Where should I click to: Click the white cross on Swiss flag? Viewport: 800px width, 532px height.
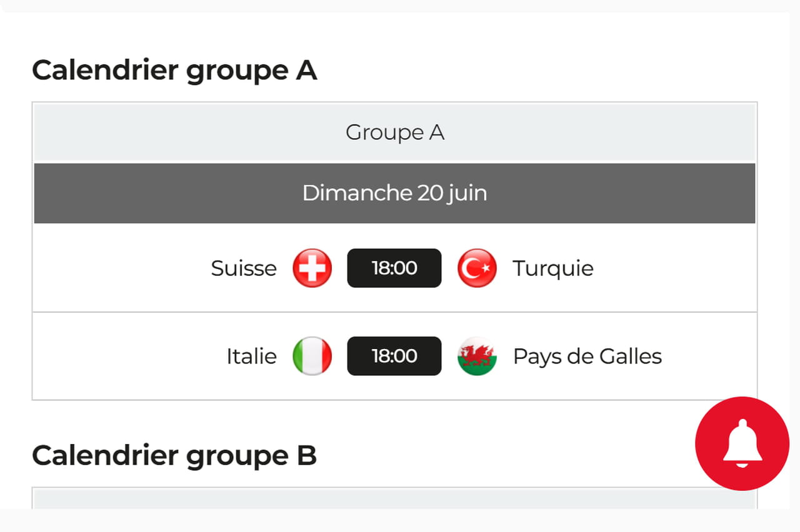coord(312,268)
